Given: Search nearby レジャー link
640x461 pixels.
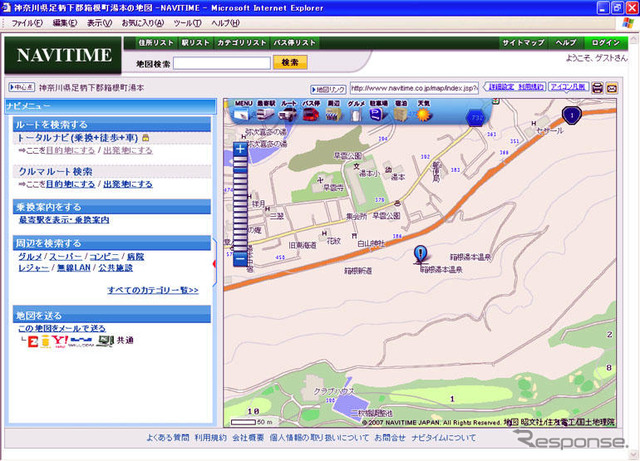Looking at the screenshot, I should pyautogui.click(x=33, y=268).
